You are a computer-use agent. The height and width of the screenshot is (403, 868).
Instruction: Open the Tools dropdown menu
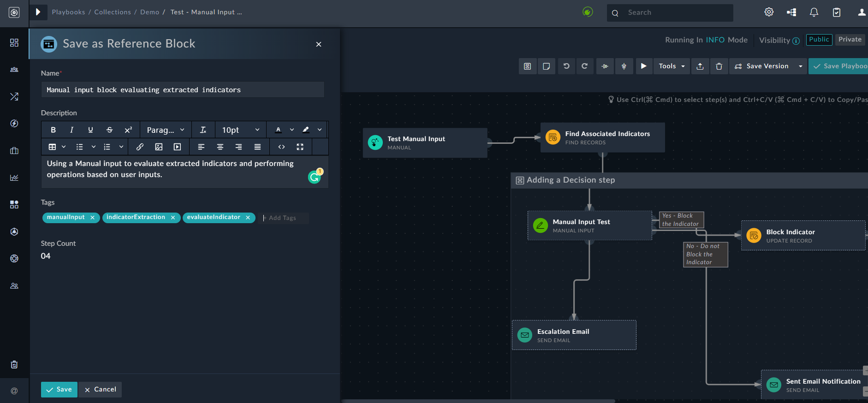(x=671, y=66)
